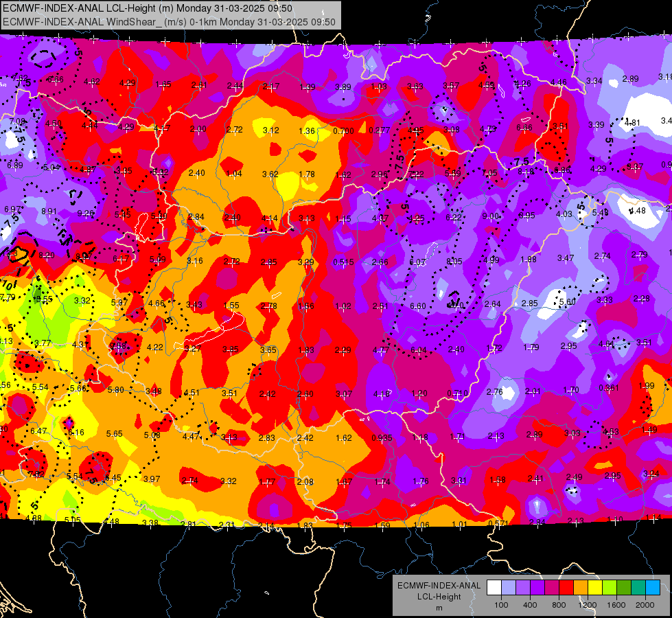
Task: Click the wind shear value 2.08
Action: pos(305,481)
